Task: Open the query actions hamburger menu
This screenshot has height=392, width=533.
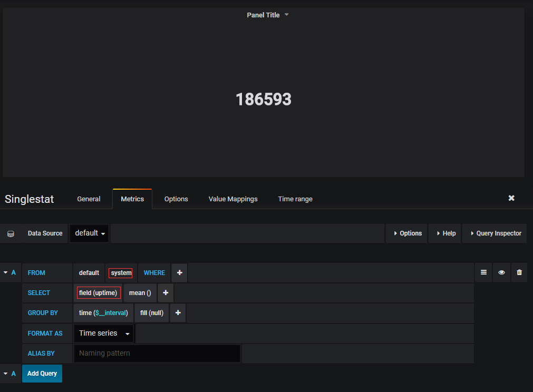Action: click(x=483, y=272)
